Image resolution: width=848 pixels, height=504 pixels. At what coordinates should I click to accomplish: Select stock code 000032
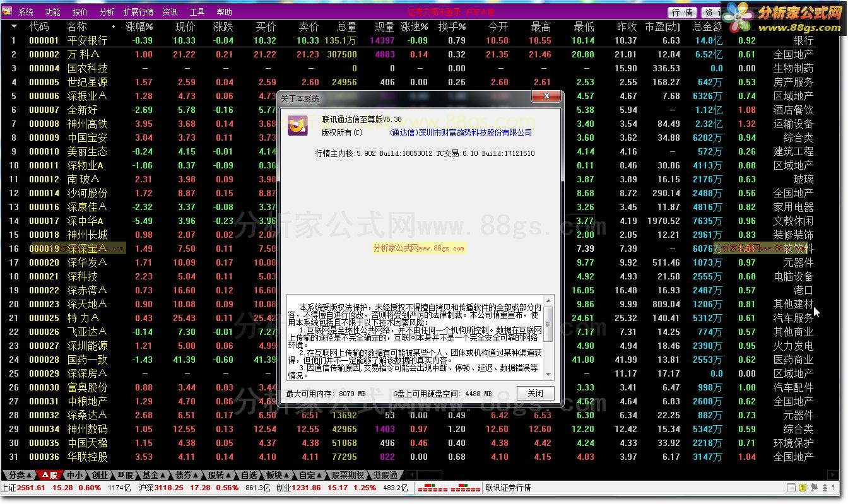[44, 415]
